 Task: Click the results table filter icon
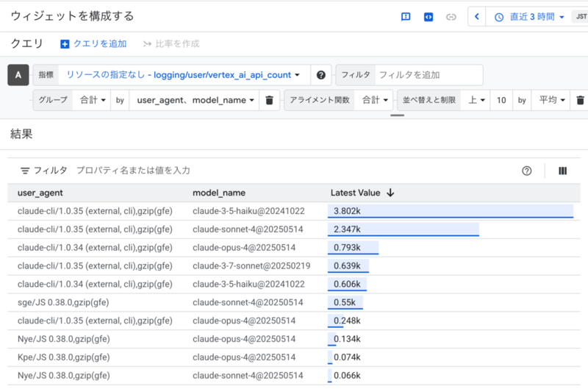[25, 171]
